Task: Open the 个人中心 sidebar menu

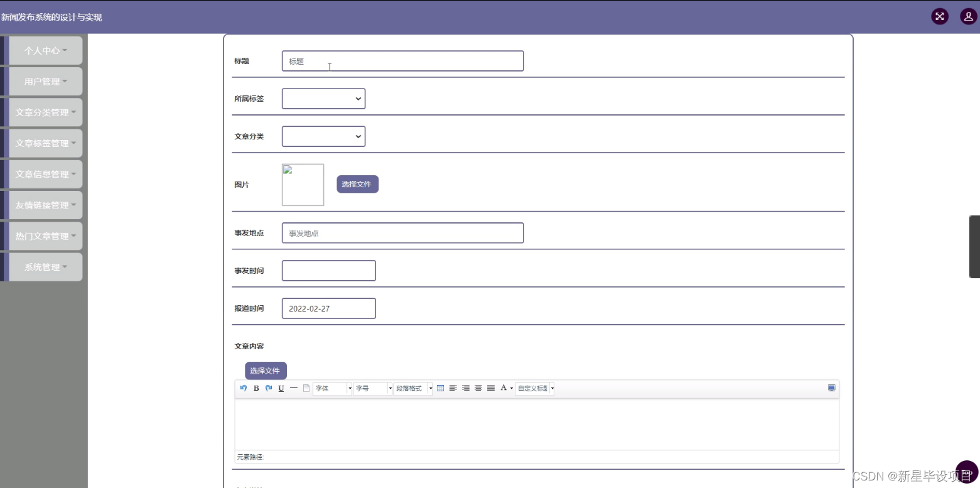Action: [x=44, y=50]
